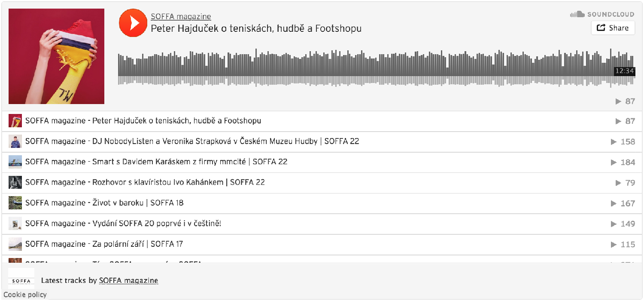Image resolution: width=644 pixels, height=301 pixels.
Task: Play Rozhovor s klavíristou Ivo Kahánkem
Action: click(x=322, y=183)
